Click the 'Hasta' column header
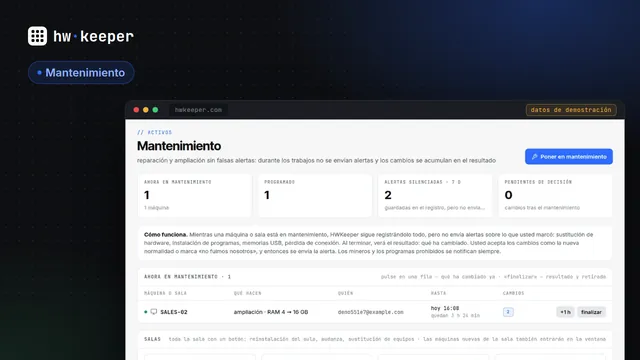 [438, 293]
